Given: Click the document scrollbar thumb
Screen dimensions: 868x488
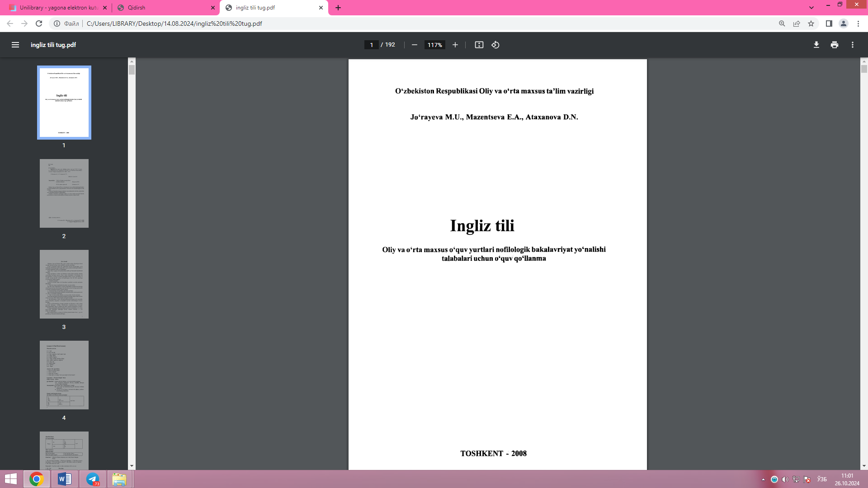Looking at the screenshot, I should 864,69.
